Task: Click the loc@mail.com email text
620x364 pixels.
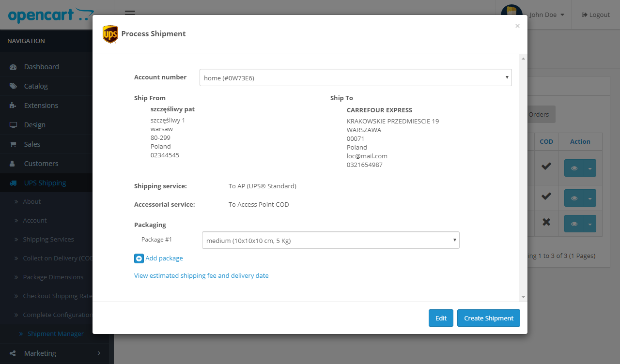Action: tap(367, 156)
